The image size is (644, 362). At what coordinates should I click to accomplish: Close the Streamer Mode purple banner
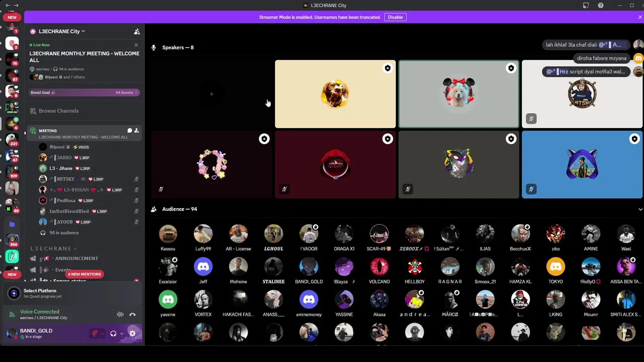pyautogui.click(x=640, y=17)
